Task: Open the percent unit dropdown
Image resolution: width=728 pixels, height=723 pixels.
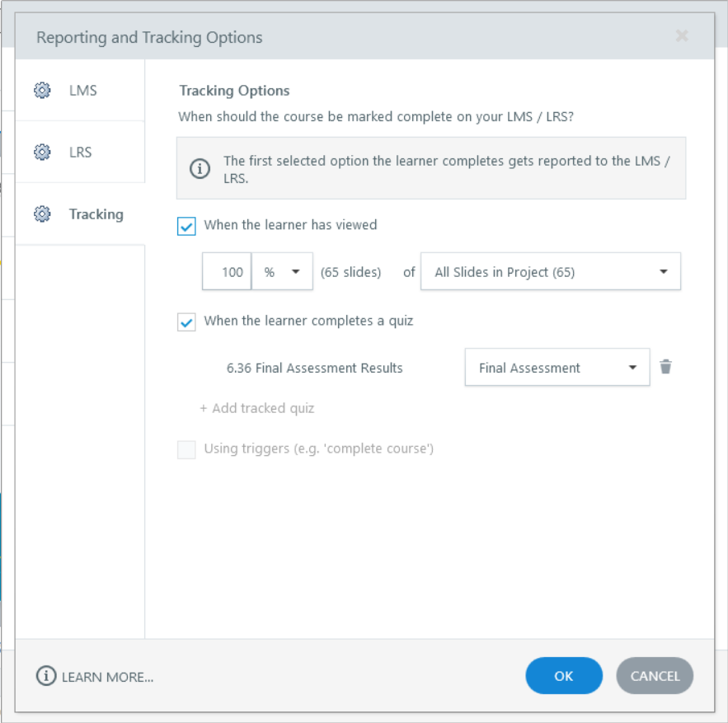Action: click(282, 272)
